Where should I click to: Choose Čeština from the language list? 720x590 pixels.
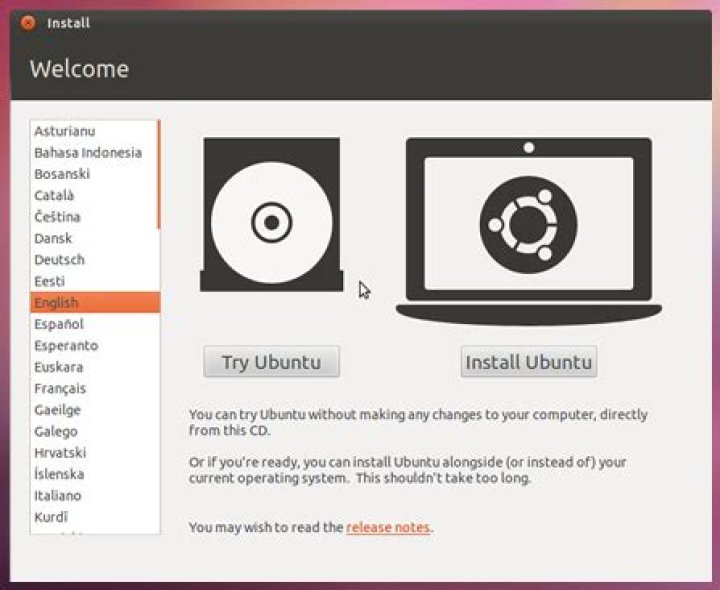tap(95, 217)
